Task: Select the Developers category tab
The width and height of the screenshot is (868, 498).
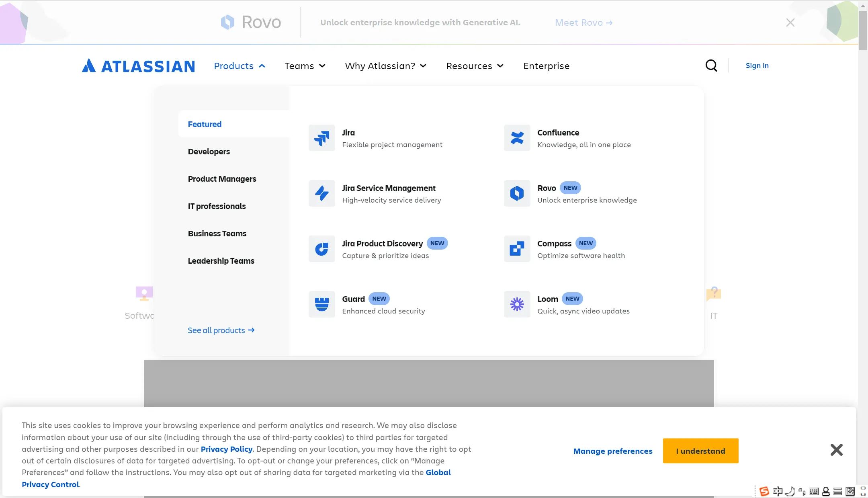Action: [209, 152]
